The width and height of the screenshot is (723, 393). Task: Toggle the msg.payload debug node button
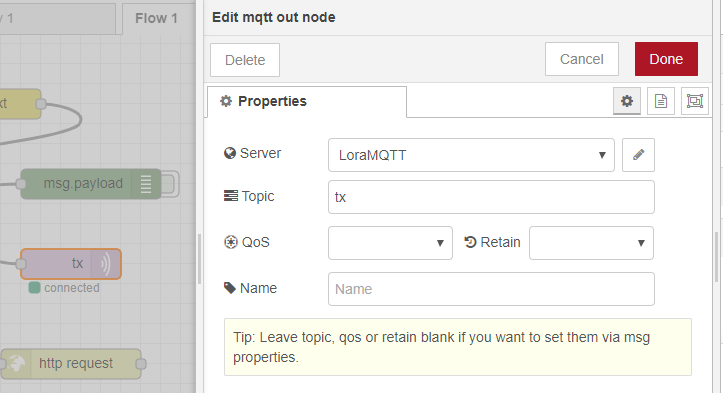(170, 184)
